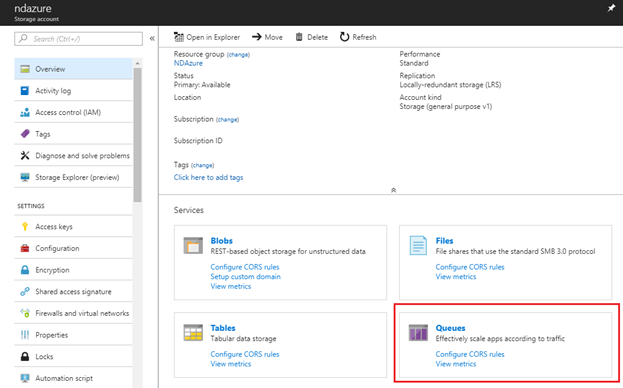Open in Explorer from the toolbar
The width and height of the screenshot is (623, 388).
click(x=207, y=37)
